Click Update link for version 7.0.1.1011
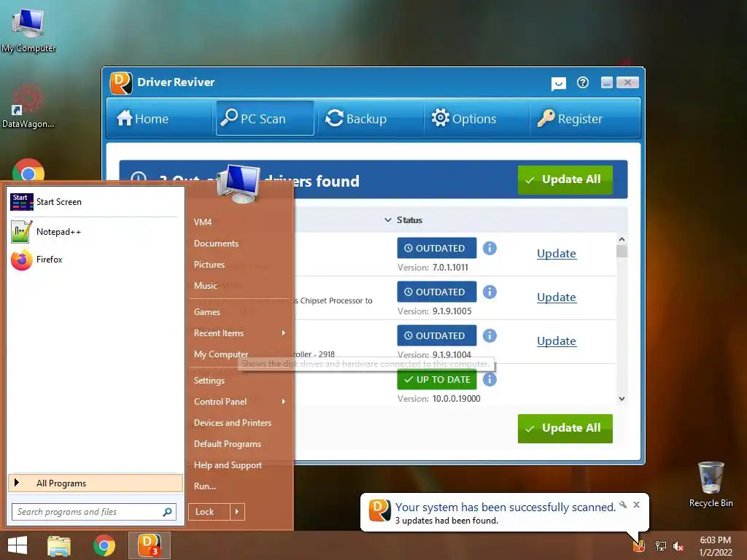The image size is (747, 560). click(x=557, y=253)
